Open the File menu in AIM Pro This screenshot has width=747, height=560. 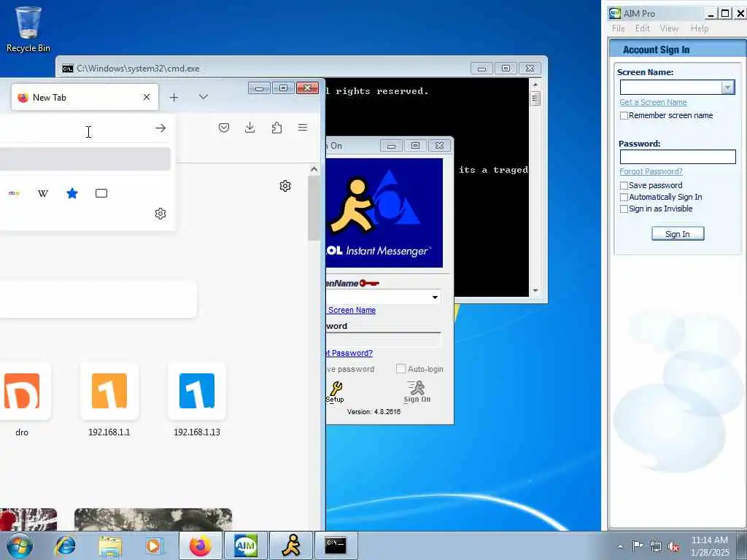619,28
